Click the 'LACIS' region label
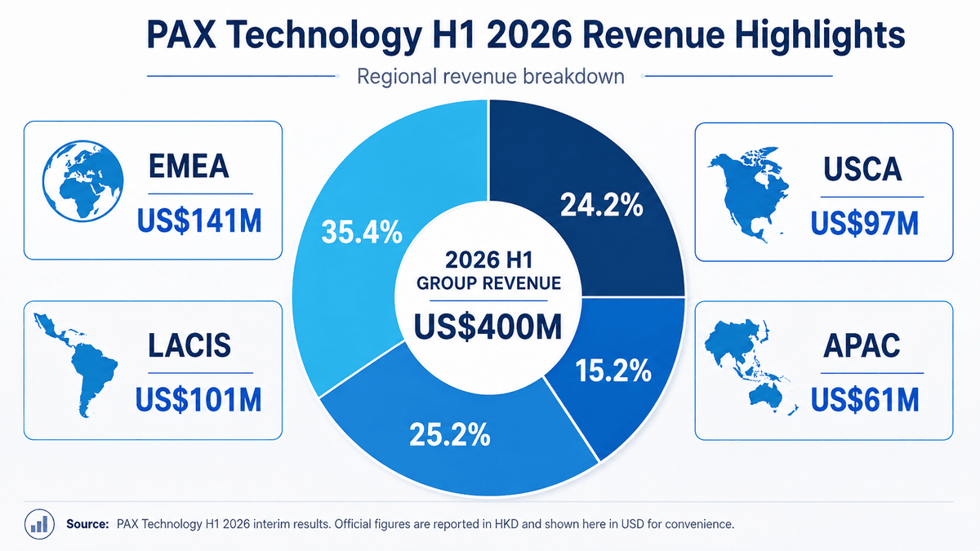Viewport: 980px width, 551px height. tap(189, 347)
